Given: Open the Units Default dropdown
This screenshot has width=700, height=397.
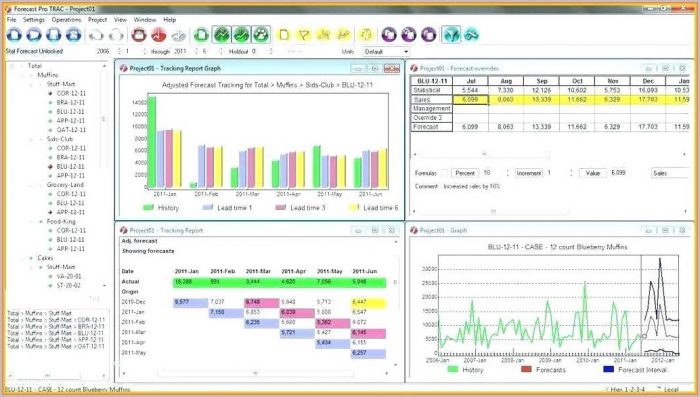Looking at the screenshot, I should [x=386, y=52].
